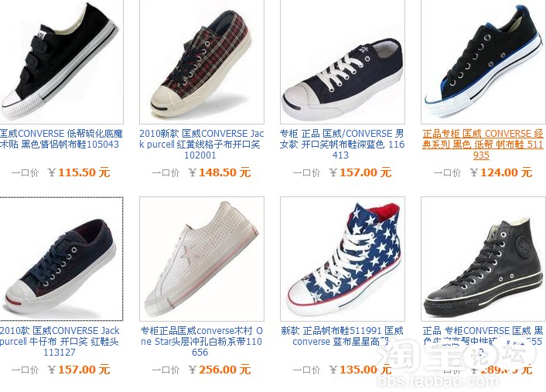Open the black low-top with blue lining image
546x392 pixels.
coord(483,62)
